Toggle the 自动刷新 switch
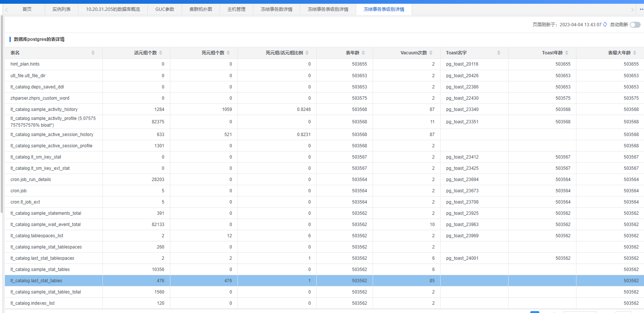This screenshot has width=644, height=313. pos(635,25)
